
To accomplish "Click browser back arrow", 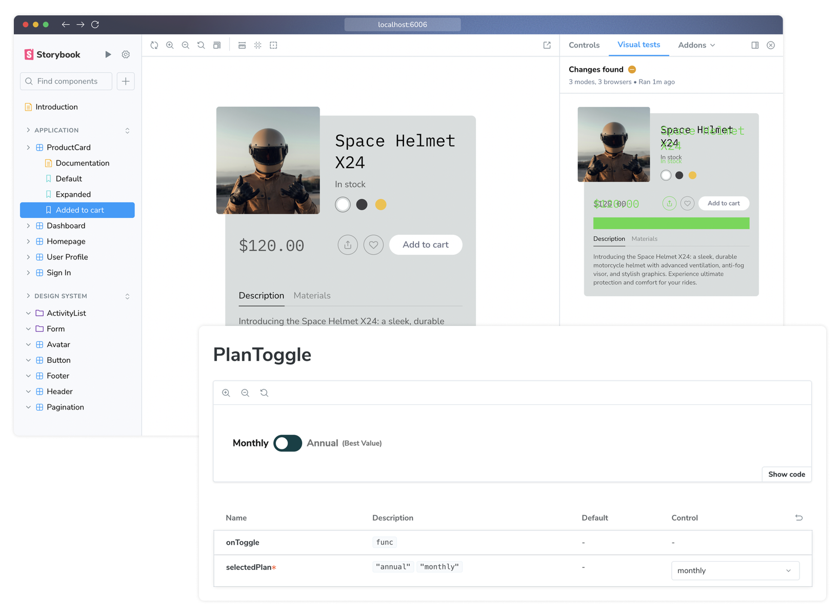I will point(66,25).
